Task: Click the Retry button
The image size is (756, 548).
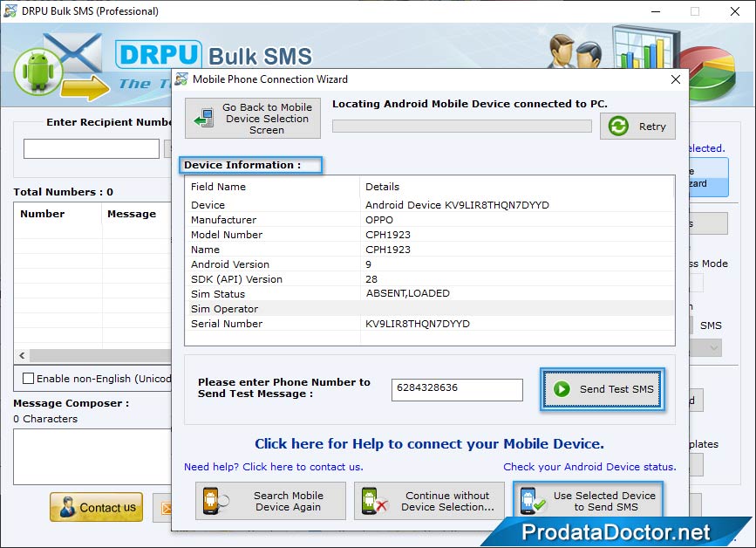Action: click(x=637, y=127)
